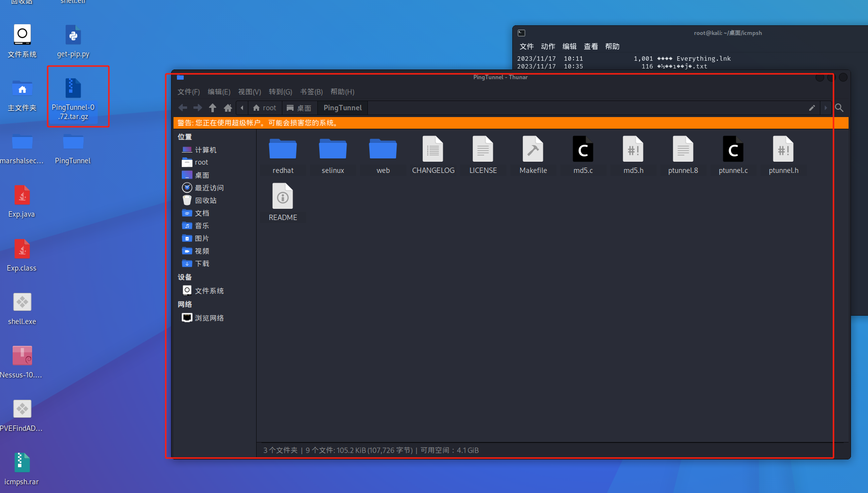Select the ptunnel.8 file
868x493 pixels.
683,155
